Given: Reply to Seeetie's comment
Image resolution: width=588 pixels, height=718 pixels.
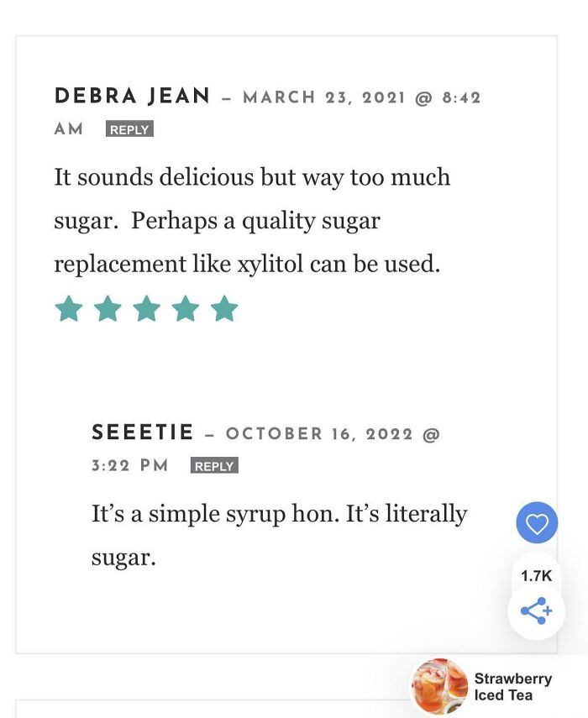Looking at the screenshot, I should [x=214, y=464].
